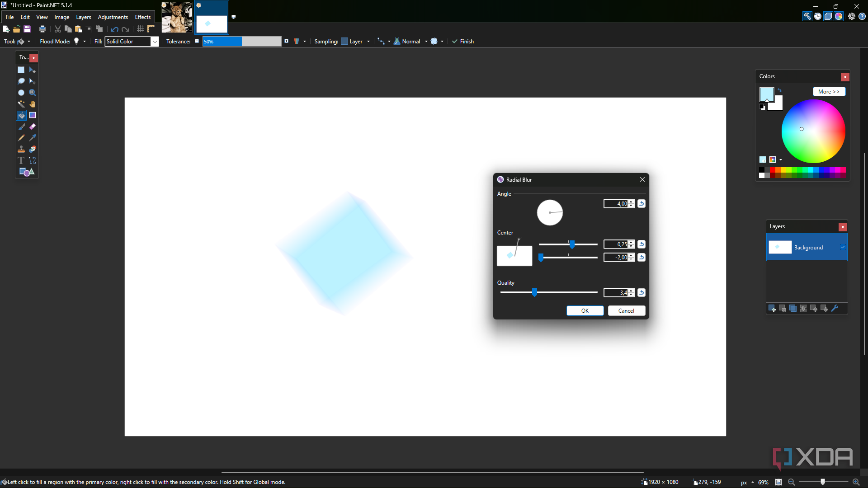Toggle the History window button

[818, 16]
